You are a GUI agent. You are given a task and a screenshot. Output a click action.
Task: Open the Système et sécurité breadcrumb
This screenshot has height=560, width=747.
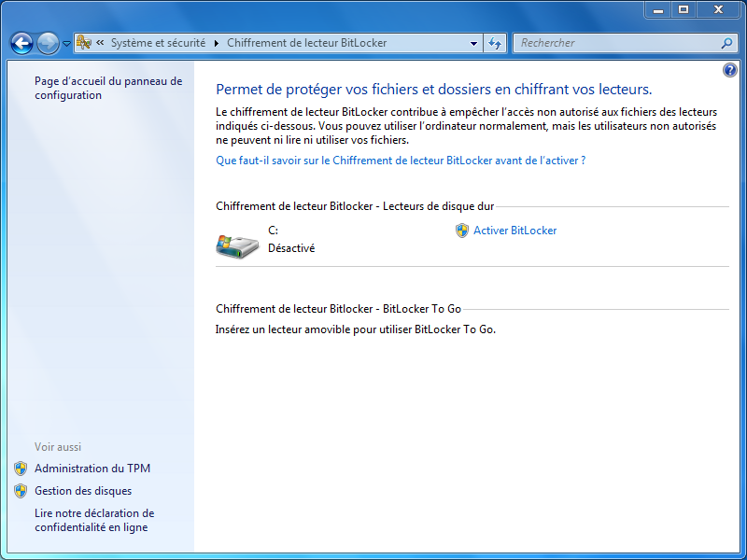tap(158, 43)
